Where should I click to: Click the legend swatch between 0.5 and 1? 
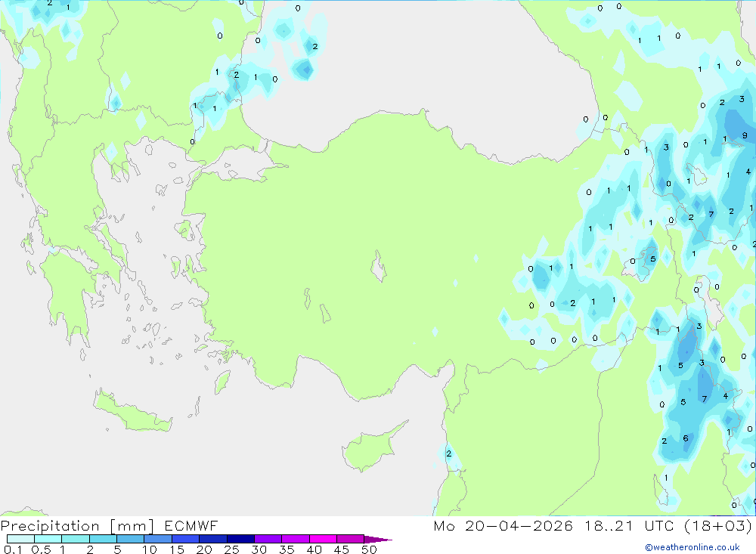click(48, 539)
